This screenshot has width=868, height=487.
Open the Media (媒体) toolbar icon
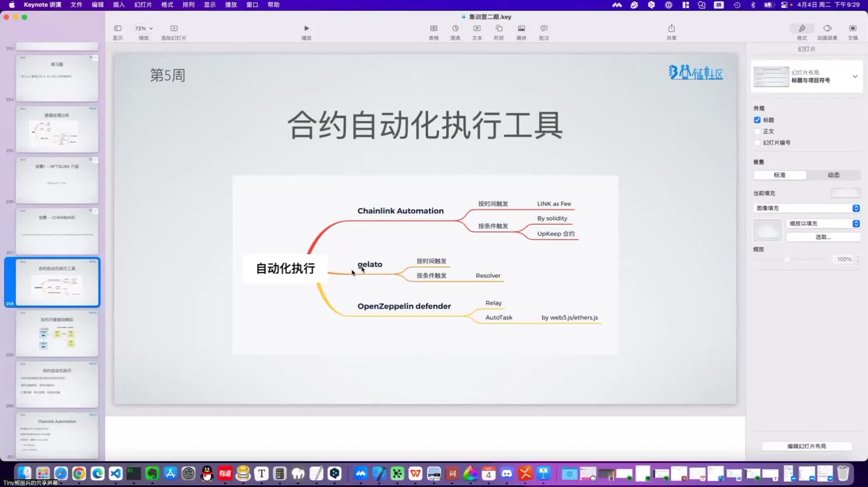(x=521, y=29)
